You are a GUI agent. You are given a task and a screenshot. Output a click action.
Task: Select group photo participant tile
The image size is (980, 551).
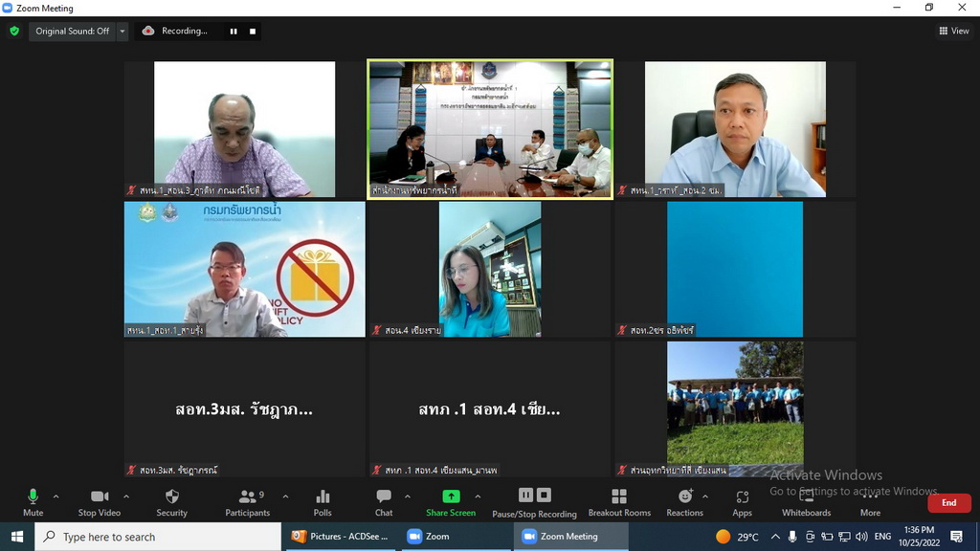735,409
